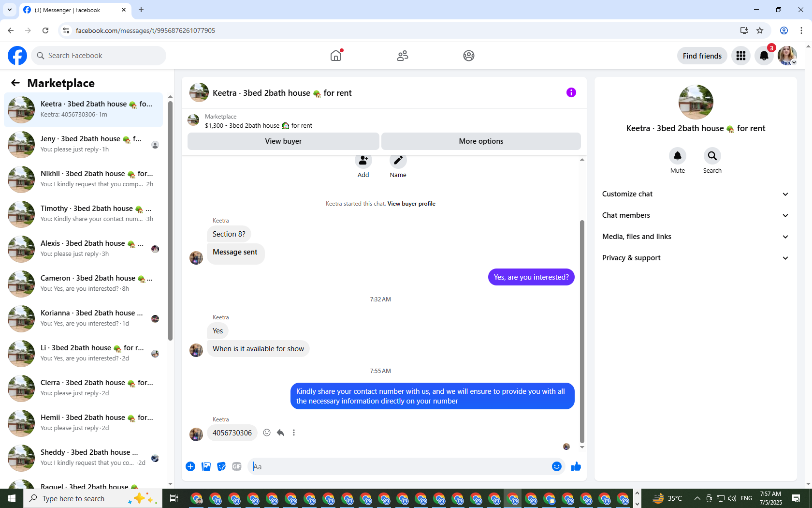Image resolution: width=812 pixels, height=508 pixels.
Task: Send a thumbs-up like
Action: coord(576,466)
